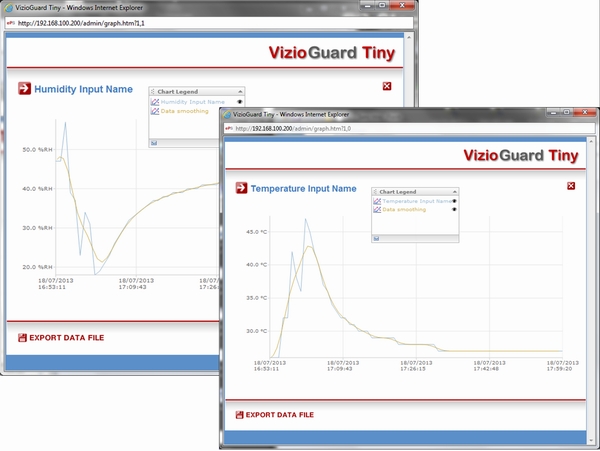This screenshot has width=600, height=451.
Task: Select Data smoothing text in temperature legend
Action: pos(404,210)
